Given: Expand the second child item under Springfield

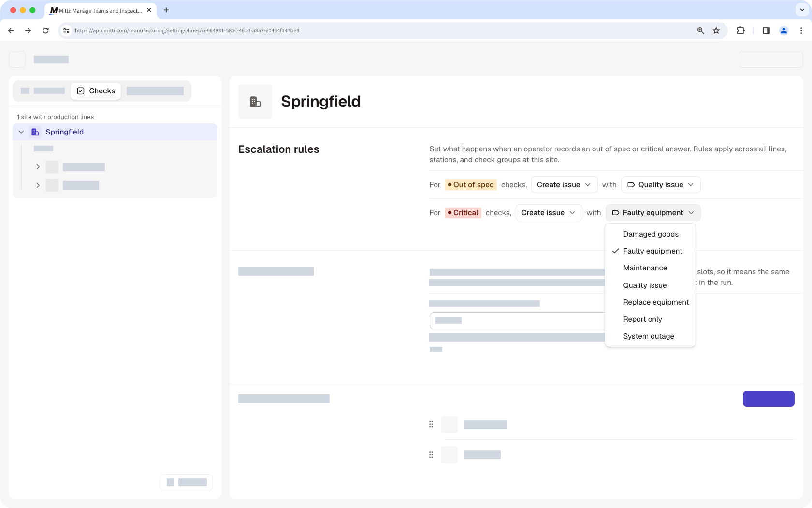Looking at the screenshot, I should 38,185.
